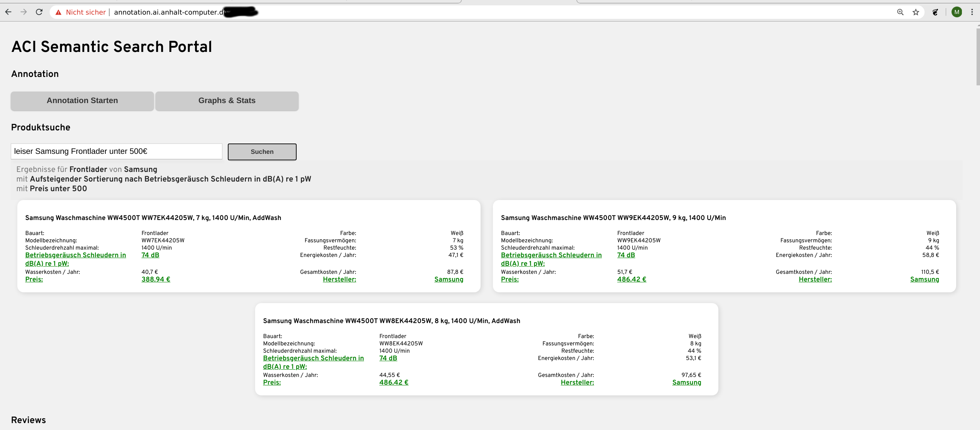
Task: Click the 9 kg Fassungsvermögen value
Action: pyautogui.click(x=933, y=240)
